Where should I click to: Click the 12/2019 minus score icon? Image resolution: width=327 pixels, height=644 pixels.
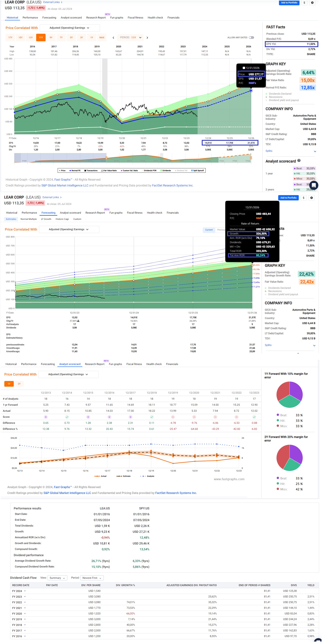point(173,417)
